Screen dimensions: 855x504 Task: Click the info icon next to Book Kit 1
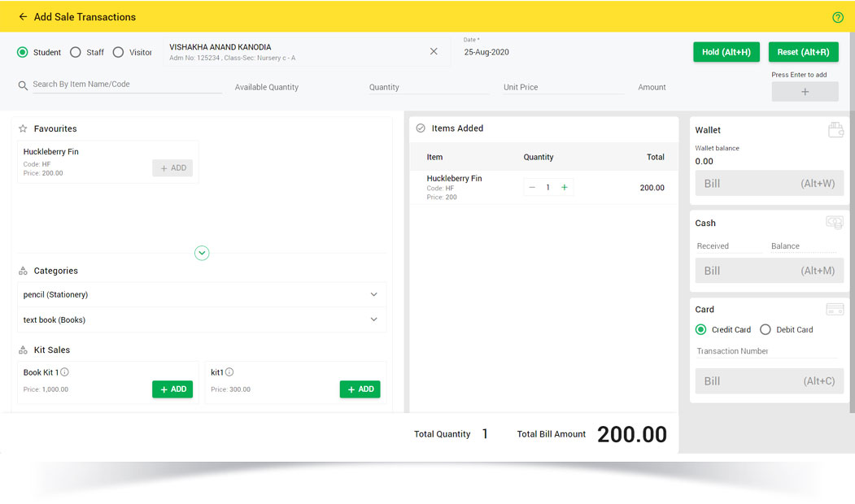pyautogui.click(x=65, y=372)
